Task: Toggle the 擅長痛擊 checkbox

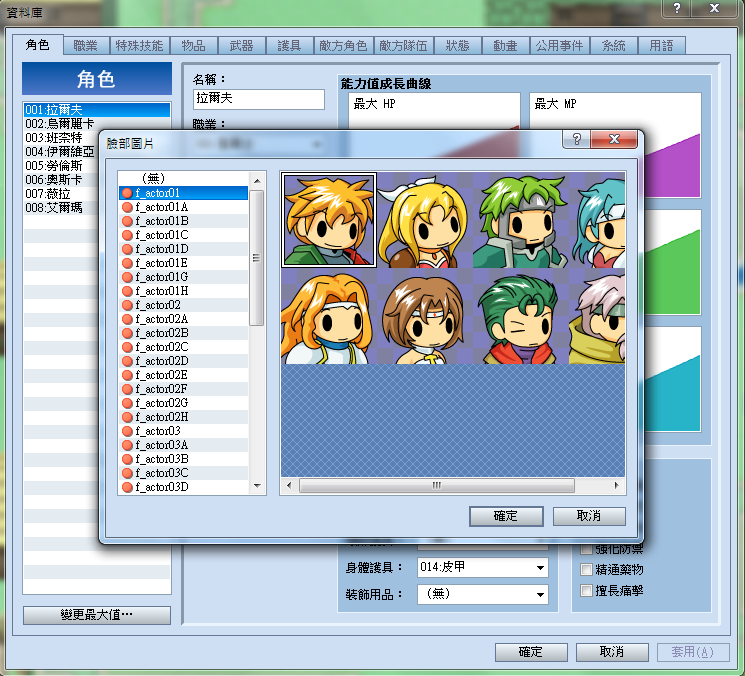Action: [x=587, y=590]
